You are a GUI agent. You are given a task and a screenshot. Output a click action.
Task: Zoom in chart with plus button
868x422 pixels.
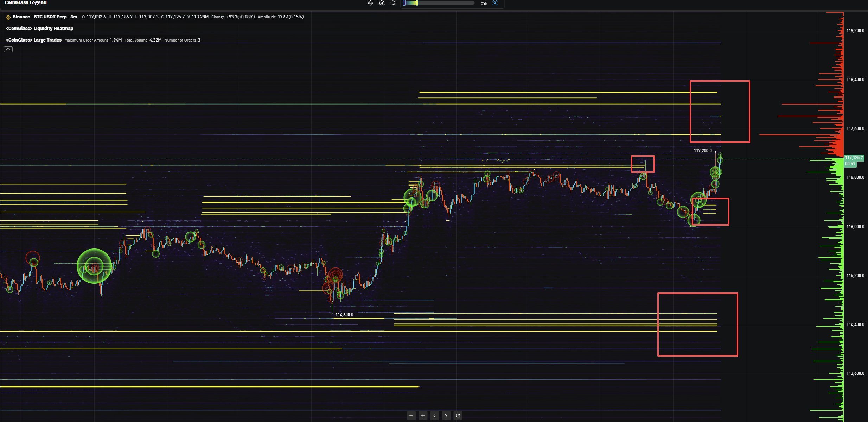[x=423, y=416]
